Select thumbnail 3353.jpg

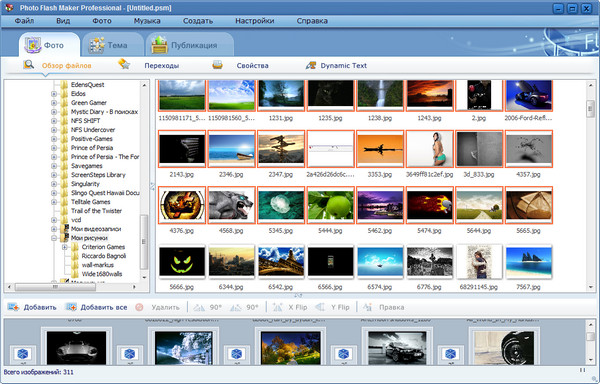(380, 149)
